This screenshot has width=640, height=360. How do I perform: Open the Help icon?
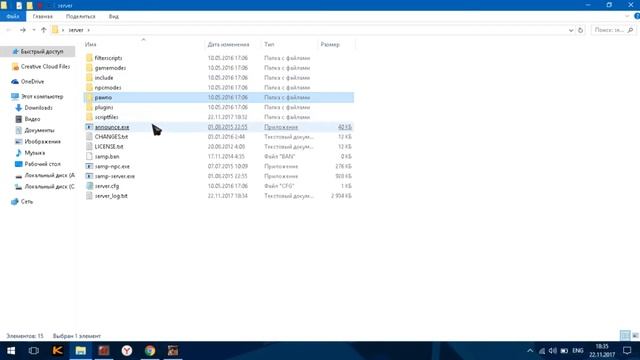coord(636,16)
